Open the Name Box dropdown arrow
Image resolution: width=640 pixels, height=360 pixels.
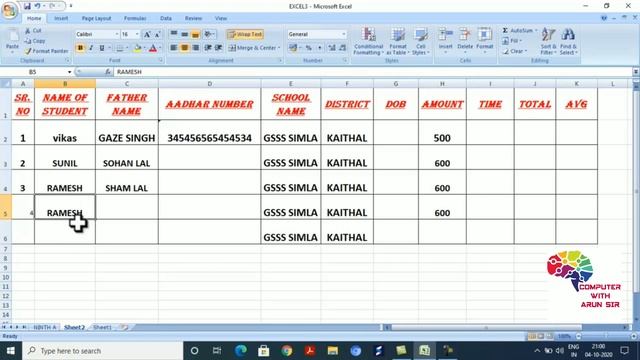(x=69, y=72)
